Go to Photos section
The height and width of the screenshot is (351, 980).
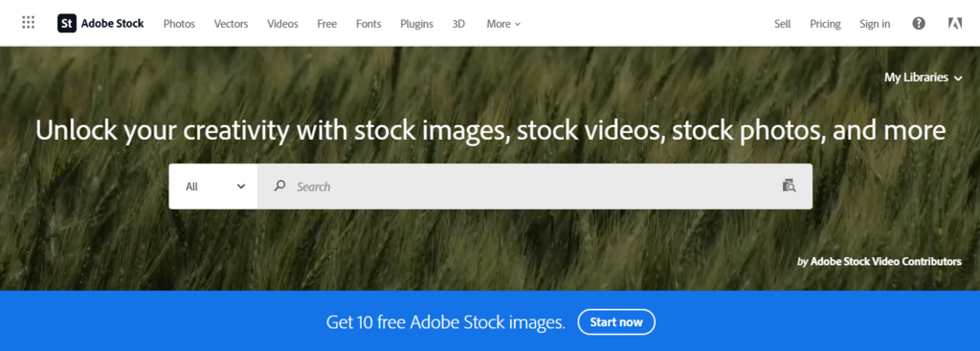pyautogui.click(x=179, y=24)
